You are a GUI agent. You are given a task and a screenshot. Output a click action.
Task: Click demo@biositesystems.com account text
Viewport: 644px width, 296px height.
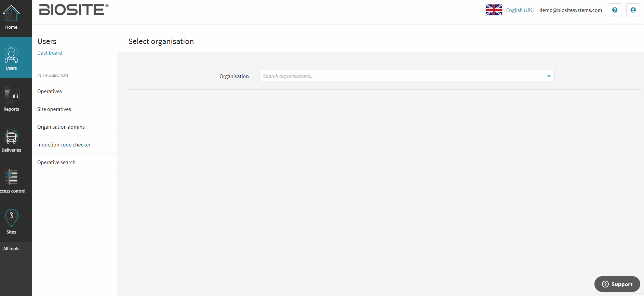pos(571,10)
